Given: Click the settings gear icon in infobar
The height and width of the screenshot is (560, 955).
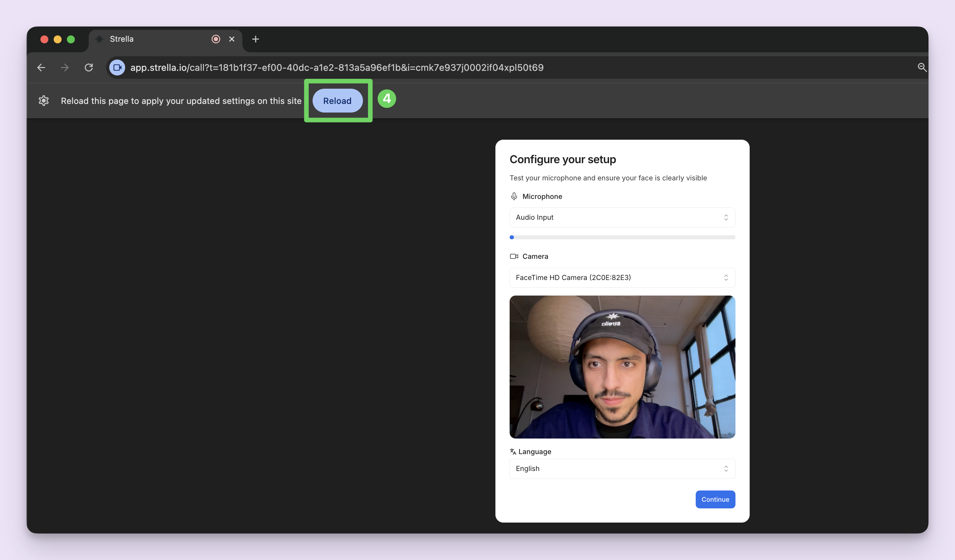Looking at the screenshot, I should click(44, 101).
